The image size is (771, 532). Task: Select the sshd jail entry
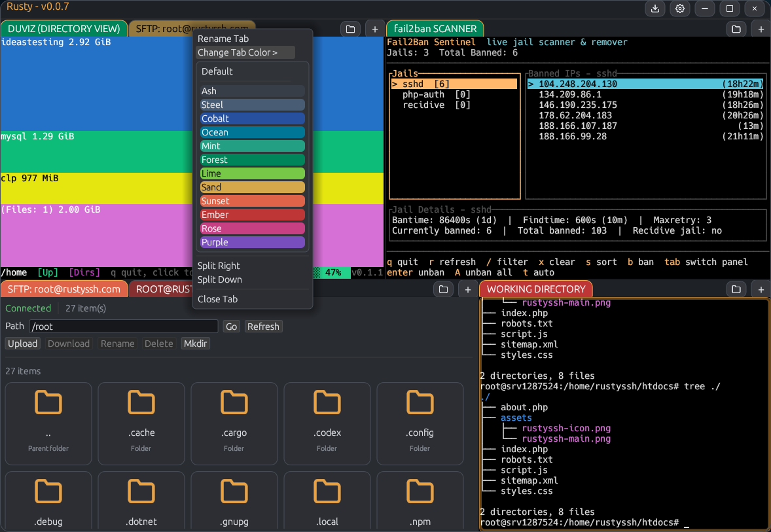[x=454, y=84]
